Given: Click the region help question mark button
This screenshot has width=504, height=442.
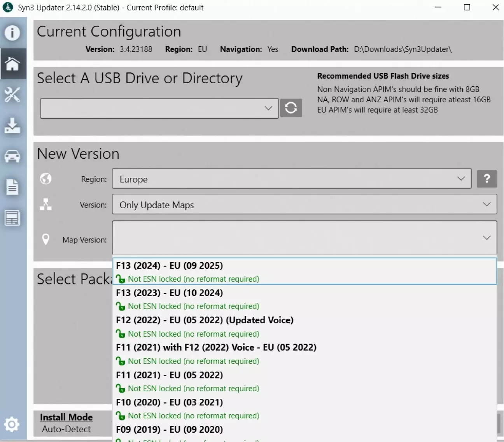Looking at the screenshot, I should coord(487,179).
